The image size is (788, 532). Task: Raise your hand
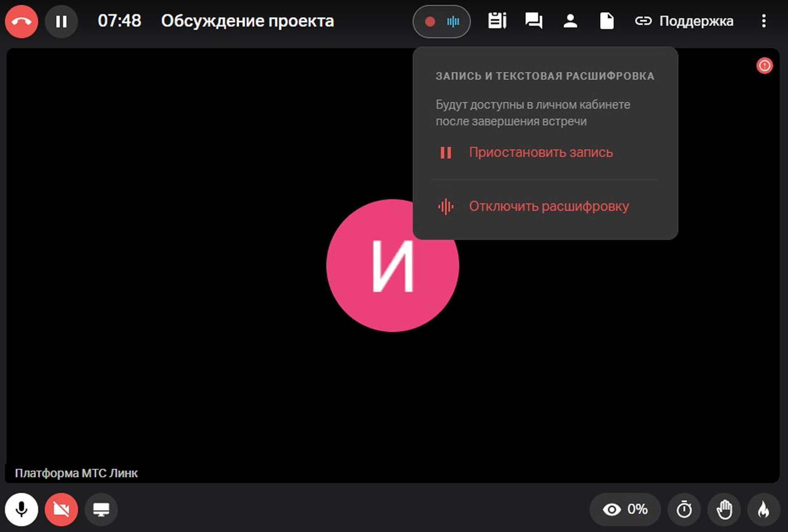point(724,509)
